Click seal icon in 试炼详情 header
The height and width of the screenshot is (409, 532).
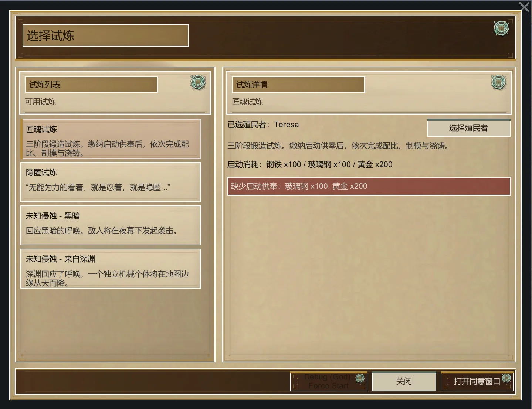498,82
